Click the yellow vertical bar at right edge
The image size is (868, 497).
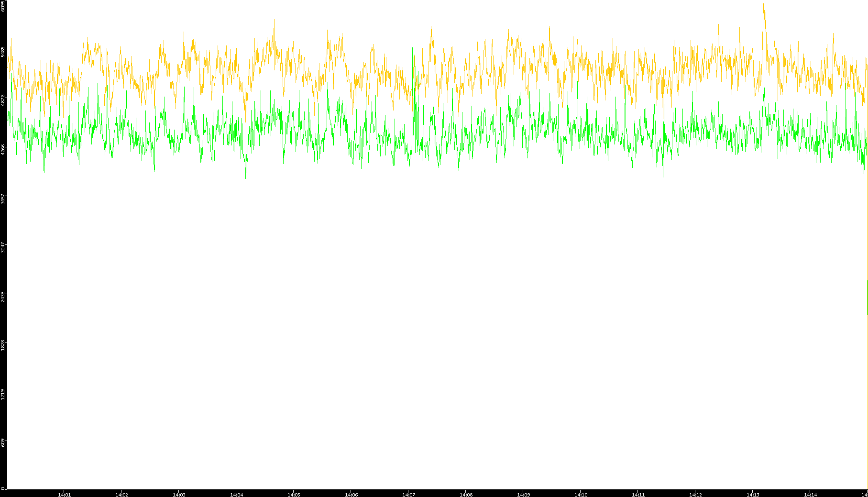point(867,297)
